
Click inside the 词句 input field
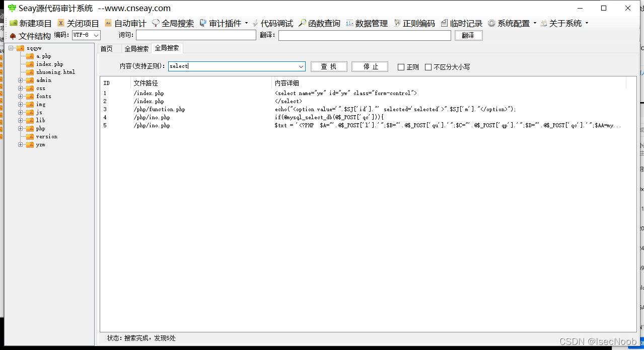click(x=196, y=35)
